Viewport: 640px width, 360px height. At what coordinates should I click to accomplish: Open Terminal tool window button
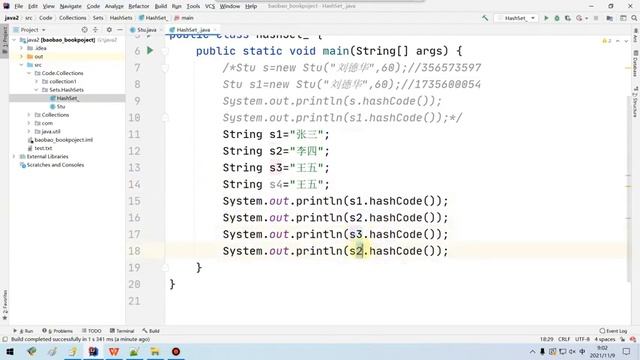tap(122, 331)
